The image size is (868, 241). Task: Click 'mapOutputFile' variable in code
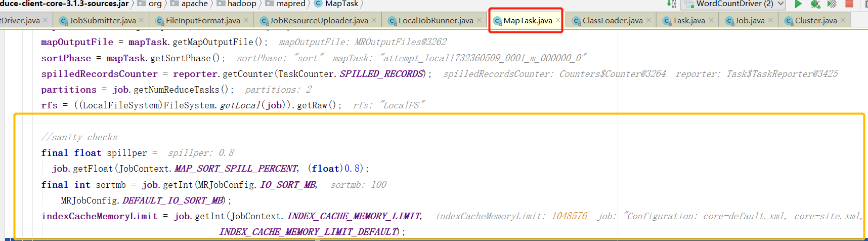click(x=77, y=42)
